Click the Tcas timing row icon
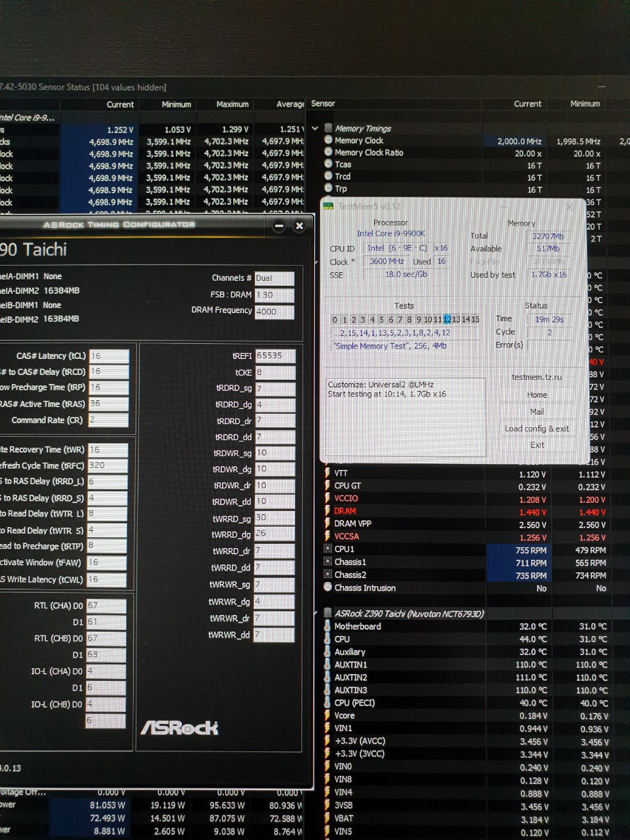The height and width of the screenshot is (840, 630). pos(328,164)
